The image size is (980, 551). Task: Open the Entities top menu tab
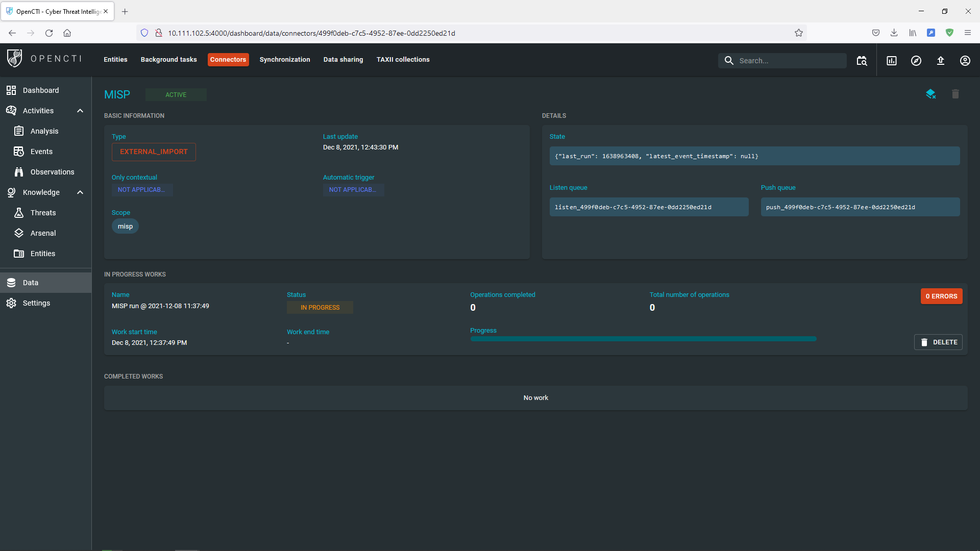pyautogui.click(x=115, y=60)
